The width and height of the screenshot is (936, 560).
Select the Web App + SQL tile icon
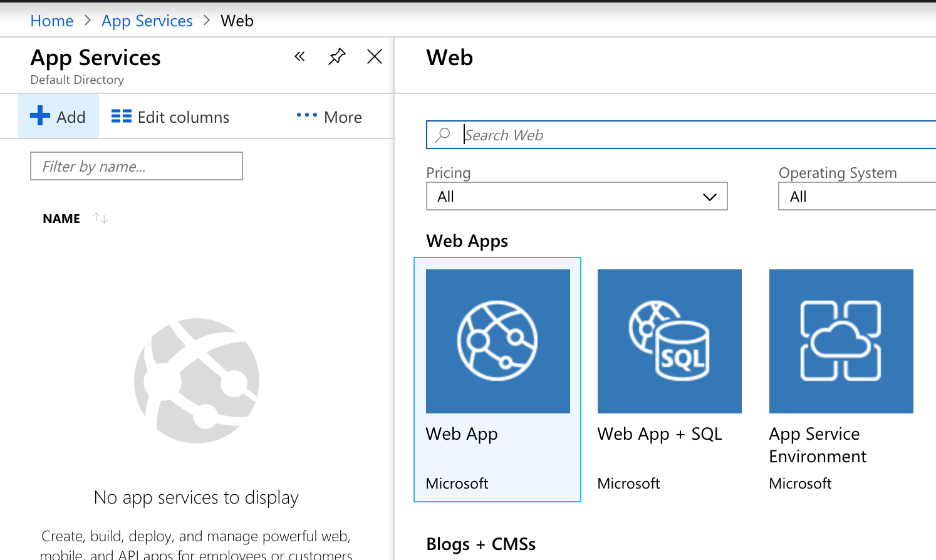(x=670, y=341)
